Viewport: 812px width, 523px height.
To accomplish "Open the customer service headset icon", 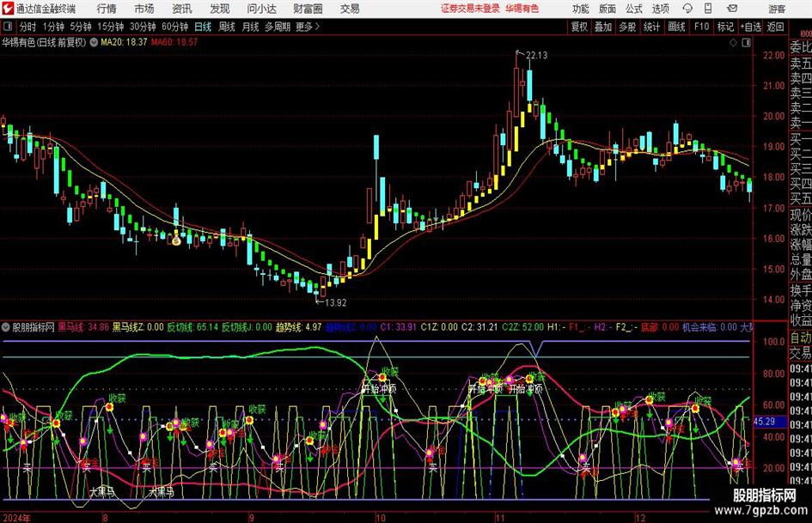I will click(x=687, y=9).
